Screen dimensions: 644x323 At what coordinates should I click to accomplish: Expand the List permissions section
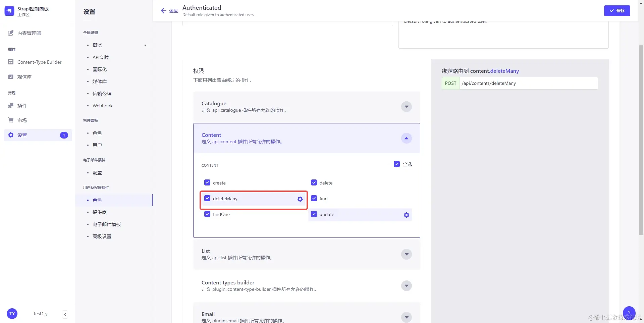tap(407, 254)
